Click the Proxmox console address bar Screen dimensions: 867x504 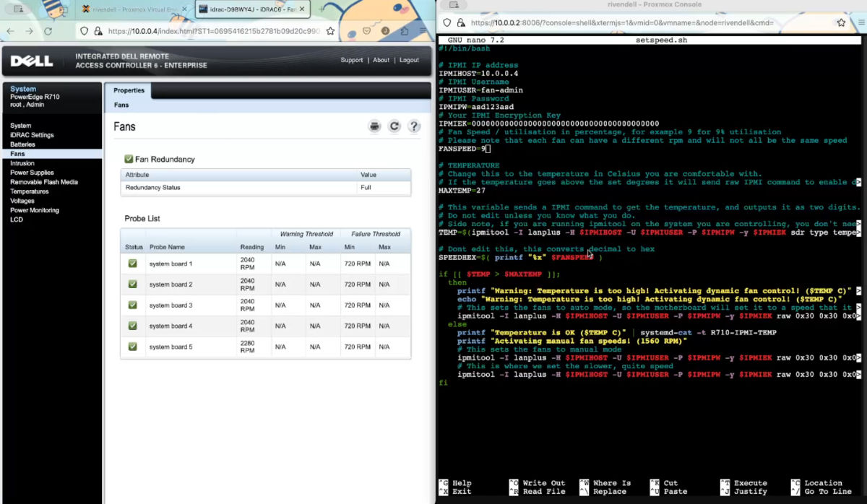pyautogui.click(x=621, y=23)
